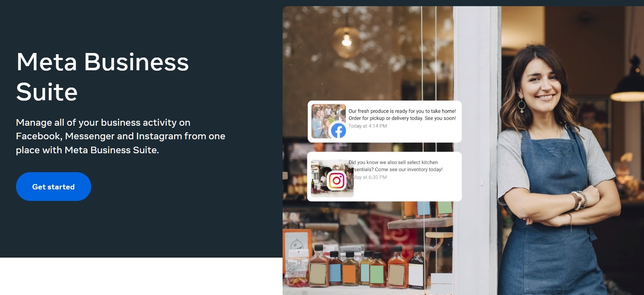Click the word Messenger in the description
The image size is (644, 295).
point(90,136)
